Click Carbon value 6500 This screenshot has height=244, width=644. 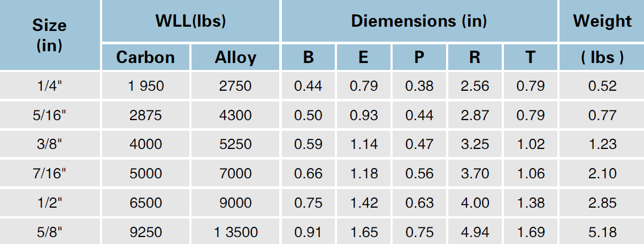145,203
